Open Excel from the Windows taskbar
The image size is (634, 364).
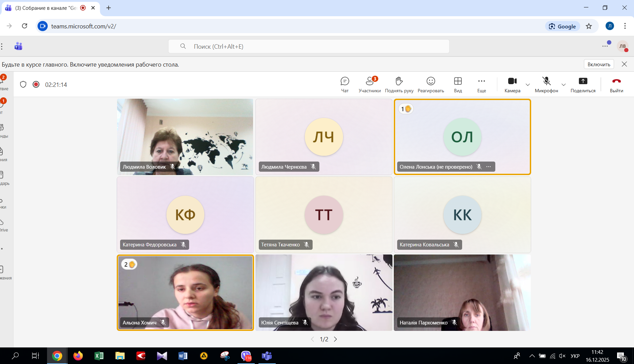click(x=99, y=356)
